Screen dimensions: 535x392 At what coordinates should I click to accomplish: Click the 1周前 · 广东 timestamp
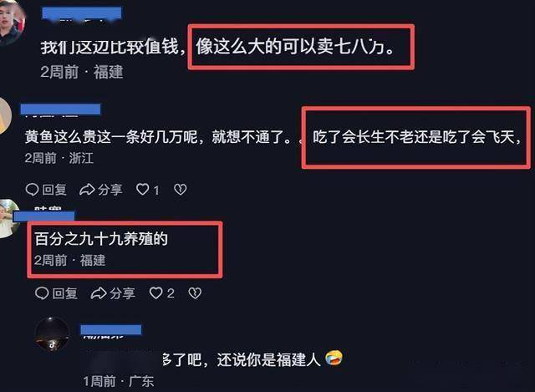tap(119, 381)
